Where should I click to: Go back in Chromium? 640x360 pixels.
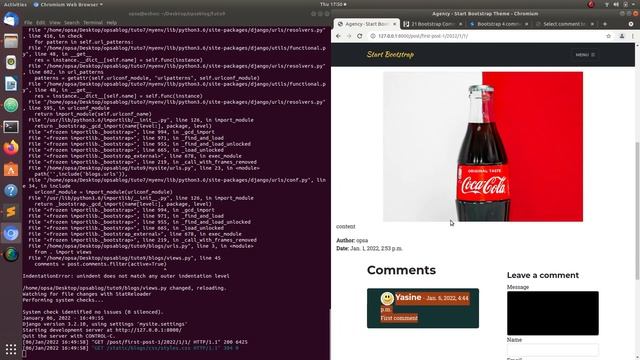tap(338, 36)
